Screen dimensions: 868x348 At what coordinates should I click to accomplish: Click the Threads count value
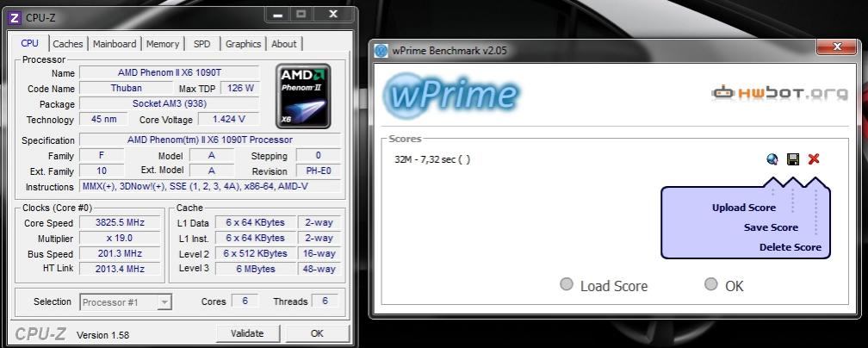tap(325, 301)
